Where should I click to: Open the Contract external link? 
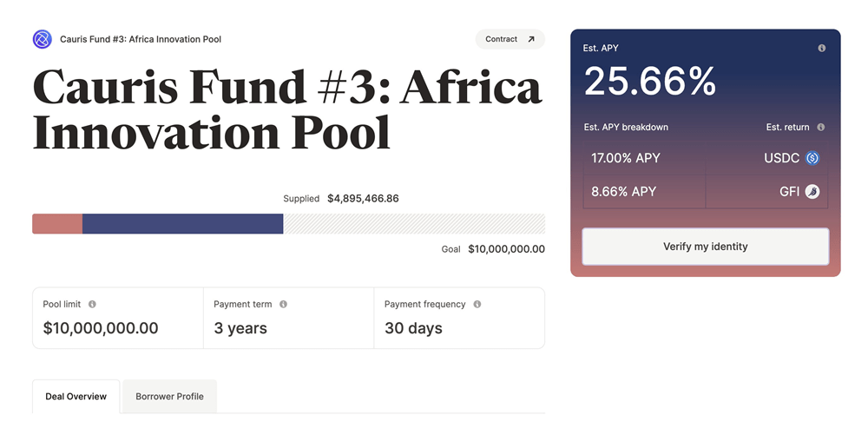click(510, 39)
